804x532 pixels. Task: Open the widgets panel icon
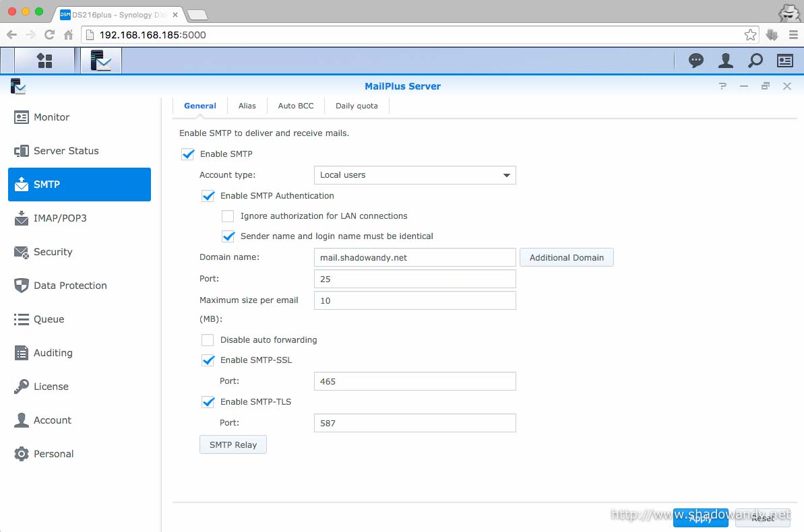point(784,61)
